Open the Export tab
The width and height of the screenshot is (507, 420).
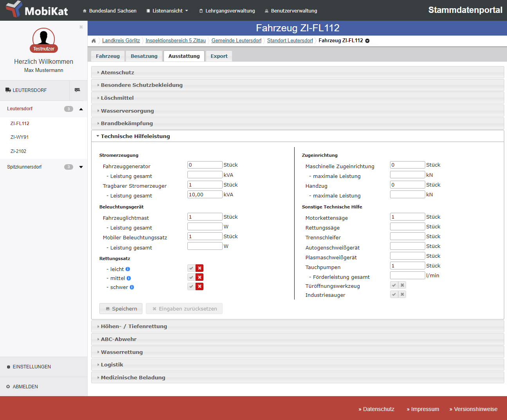[x=219, y=56]
